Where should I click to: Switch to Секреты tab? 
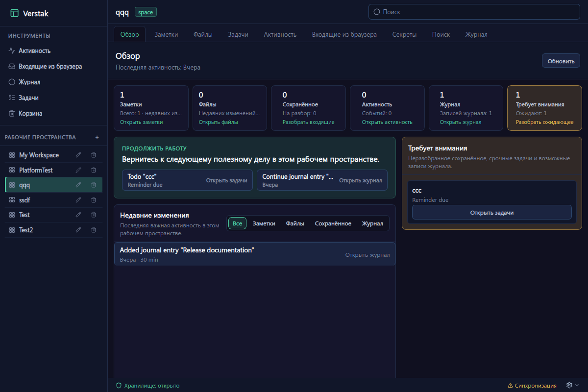tap(405, 34)
